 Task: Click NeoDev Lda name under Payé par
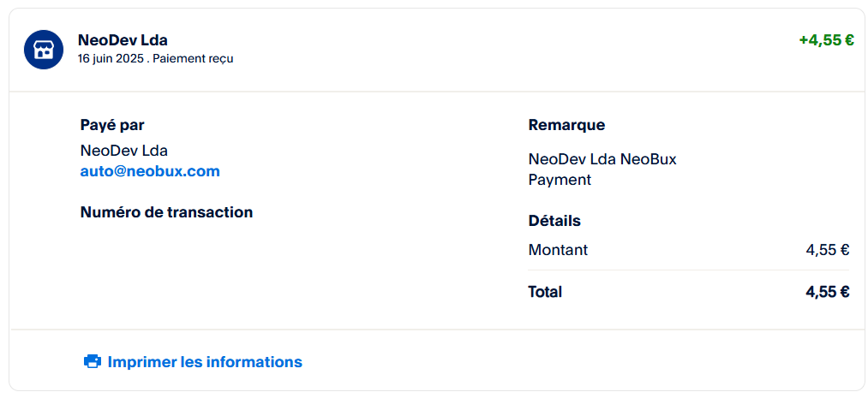tap(124, 151)
